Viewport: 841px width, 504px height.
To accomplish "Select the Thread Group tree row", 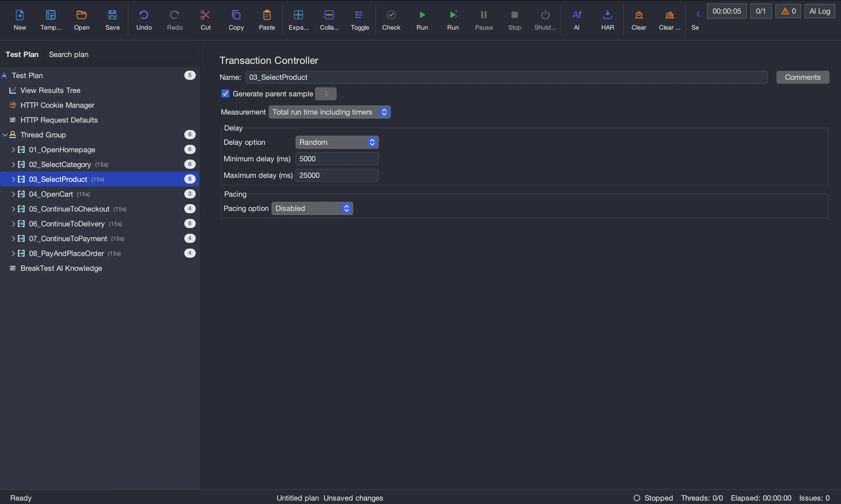I will coord(99,135).
